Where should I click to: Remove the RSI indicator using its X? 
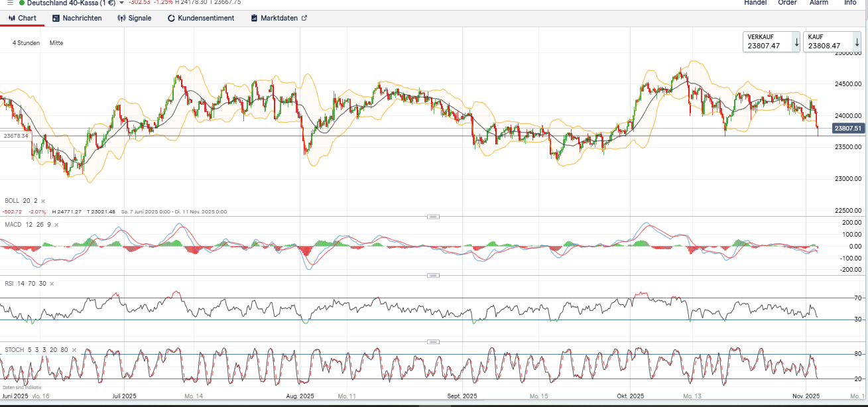tap(52, 284)
